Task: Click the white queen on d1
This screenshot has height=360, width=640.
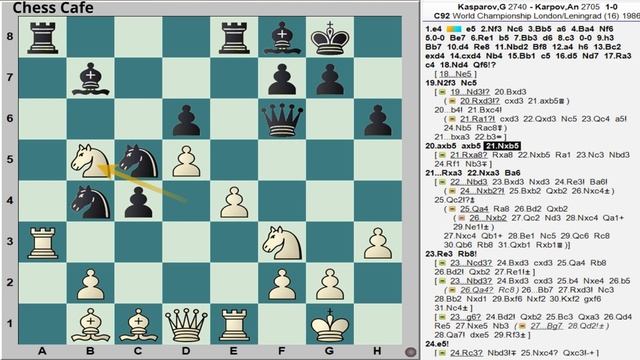Action: click(x=186, y=325)
